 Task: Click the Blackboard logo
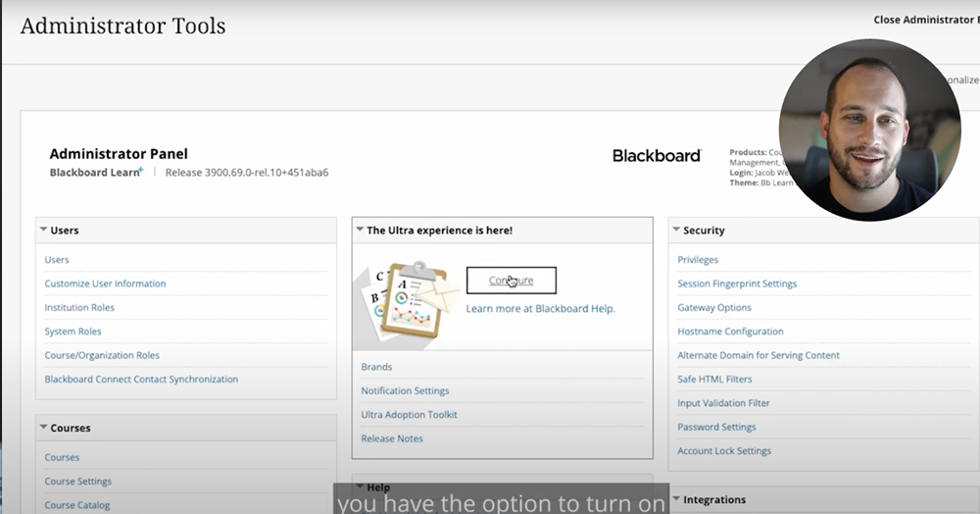657,156
